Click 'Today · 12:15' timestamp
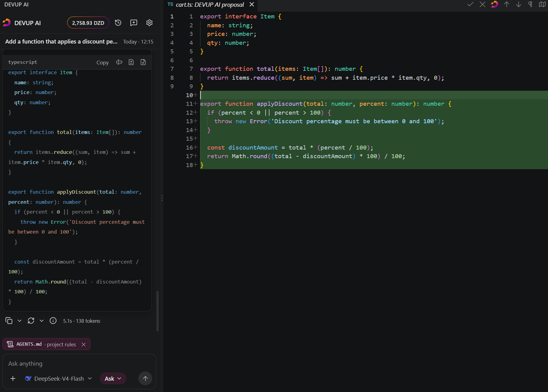 tap(138, 42)
